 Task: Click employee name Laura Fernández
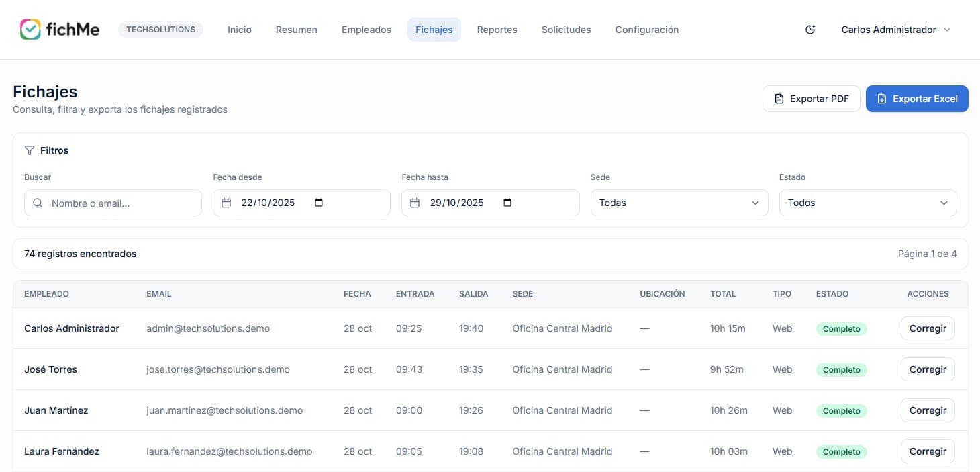(62, 451)
